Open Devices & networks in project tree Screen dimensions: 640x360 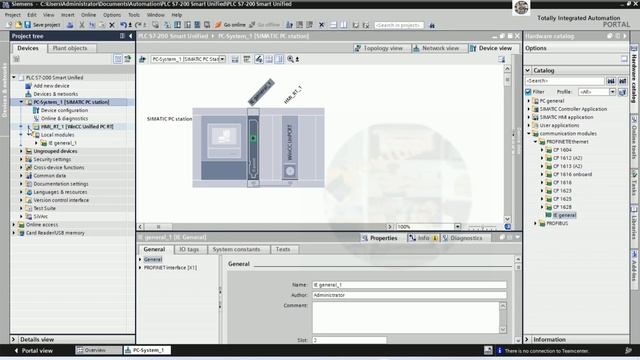pos(56,94)
